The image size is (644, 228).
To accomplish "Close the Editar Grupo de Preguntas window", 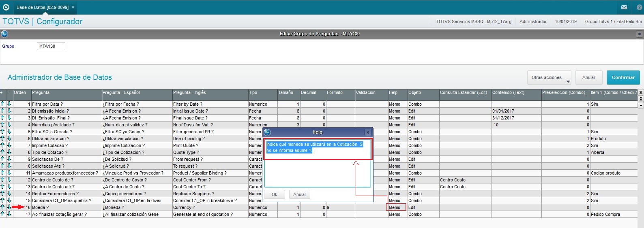I will 639,34.
